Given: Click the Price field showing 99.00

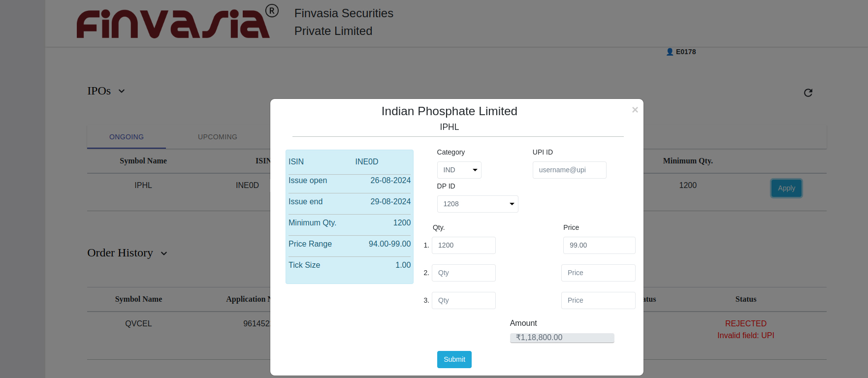Looking at the screenshot, I should (599, 245).
